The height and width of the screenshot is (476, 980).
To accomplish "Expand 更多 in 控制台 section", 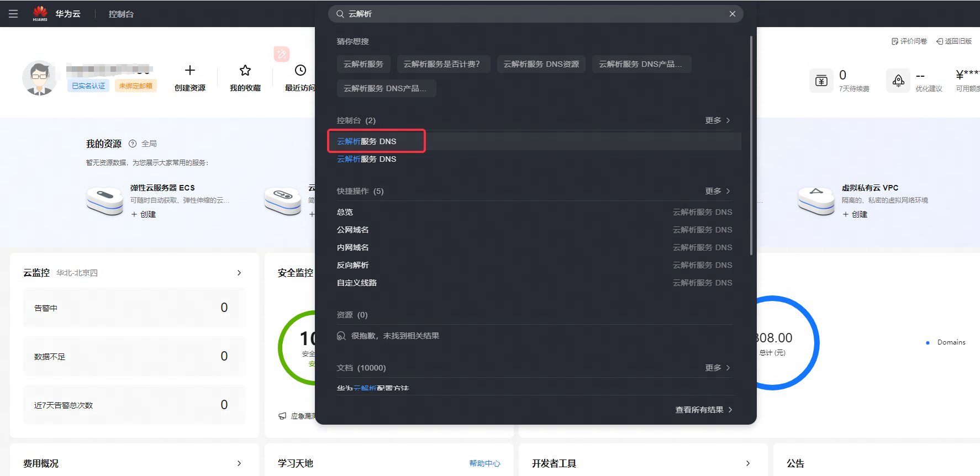I will coord(717,120).
